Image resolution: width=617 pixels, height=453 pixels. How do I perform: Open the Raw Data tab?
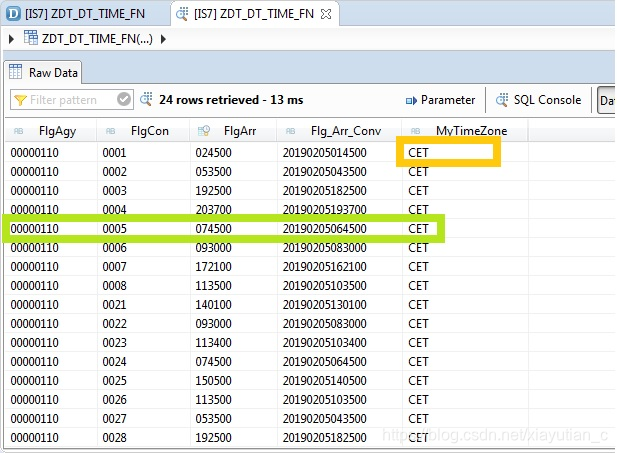coord(43,72)
